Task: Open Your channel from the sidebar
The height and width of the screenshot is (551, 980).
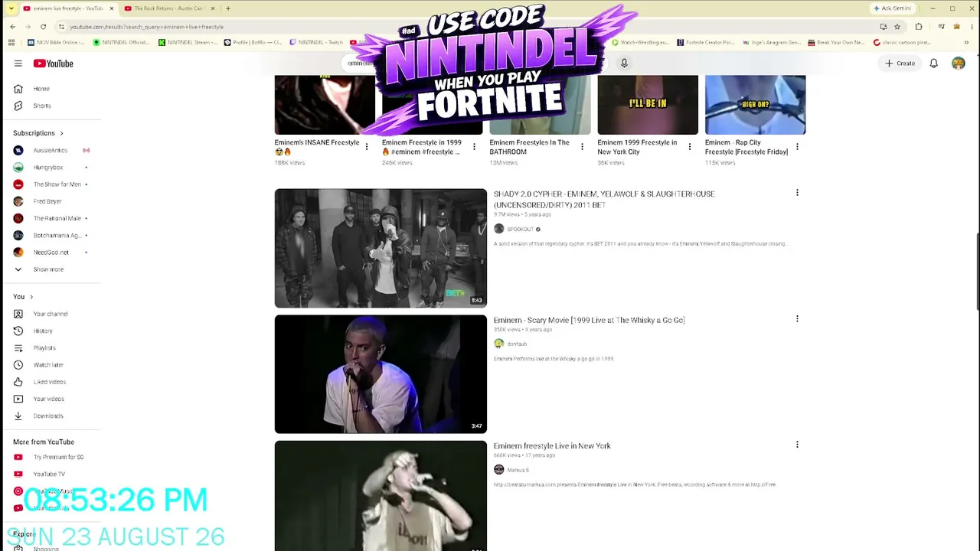Action: (51, 314)
